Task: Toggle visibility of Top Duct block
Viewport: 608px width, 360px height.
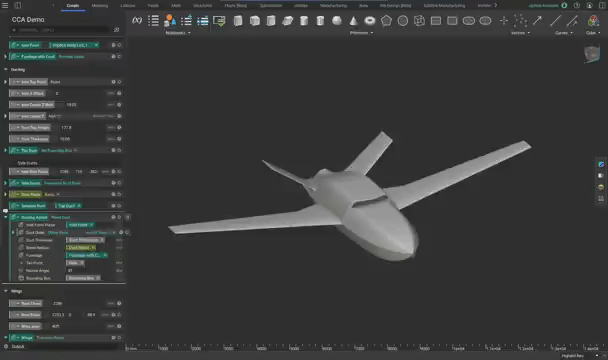Action: point(114,150)
